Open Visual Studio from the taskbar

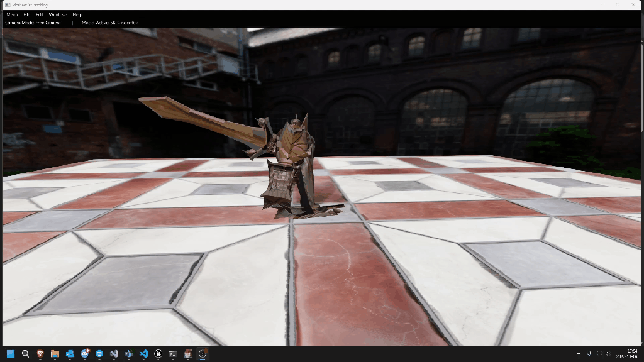114,354
